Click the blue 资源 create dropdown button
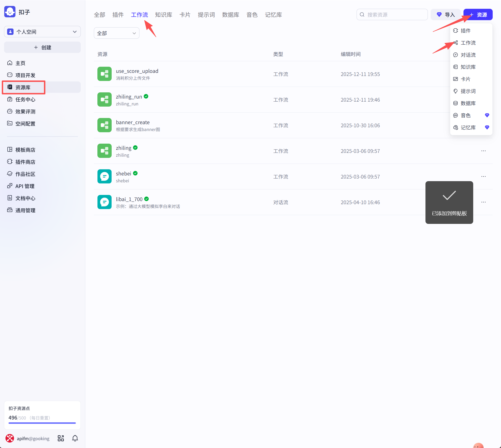 [x=478, y=15]
